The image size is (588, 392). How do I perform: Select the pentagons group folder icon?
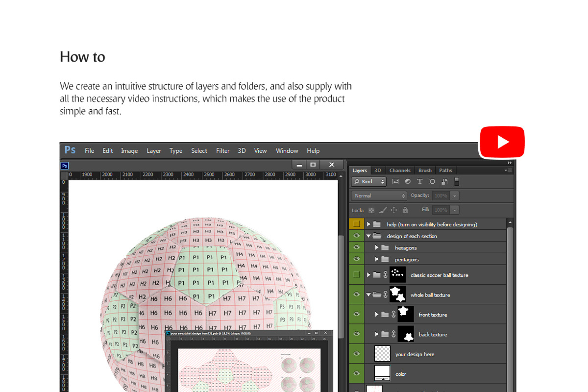[385, 259]
